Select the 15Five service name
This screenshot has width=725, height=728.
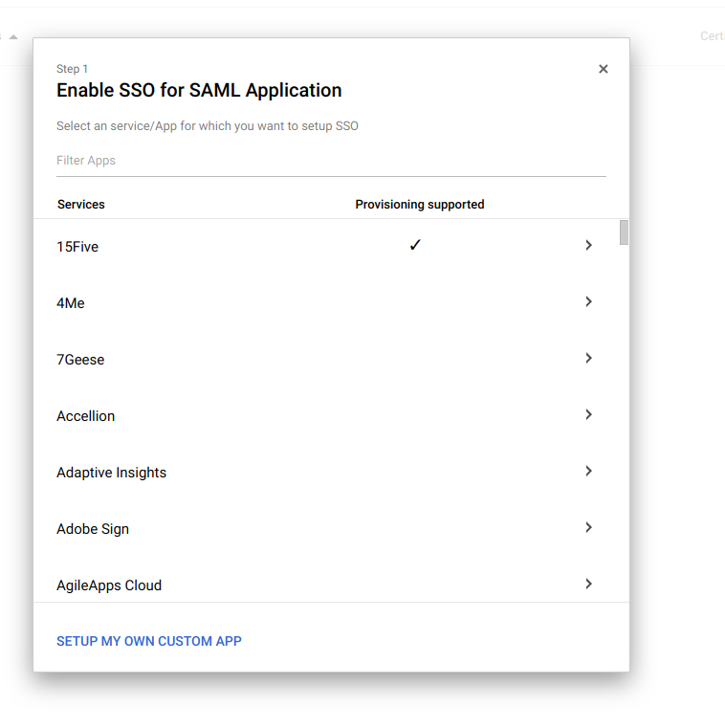[77, 247]
